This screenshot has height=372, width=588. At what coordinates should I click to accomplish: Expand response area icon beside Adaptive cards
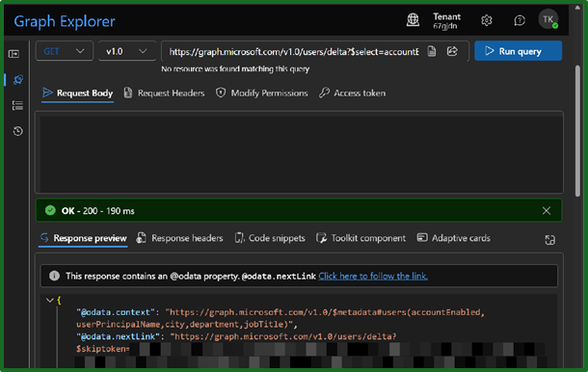coord(549,240)
